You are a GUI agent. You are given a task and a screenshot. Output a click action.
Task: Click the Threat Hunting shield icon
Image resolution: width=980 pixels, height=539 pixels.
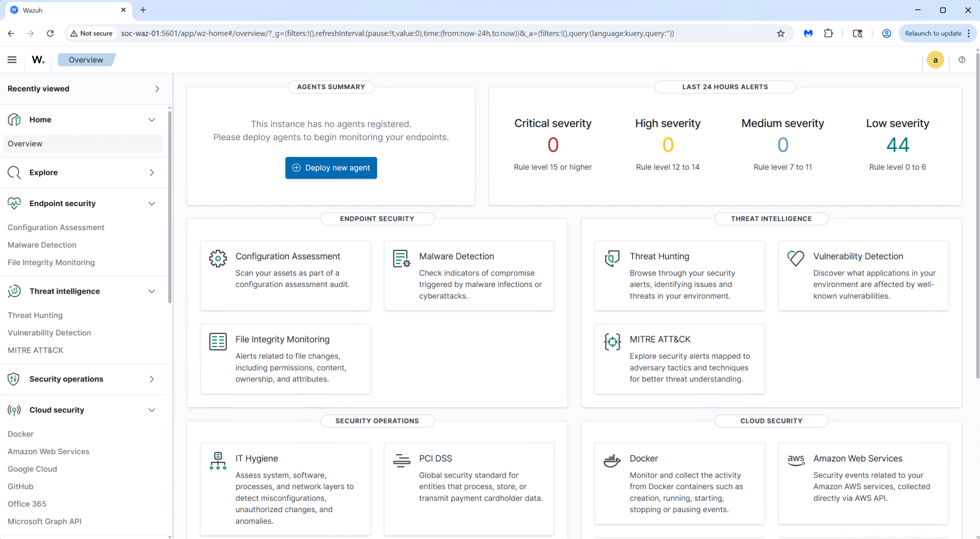(612, 259)
